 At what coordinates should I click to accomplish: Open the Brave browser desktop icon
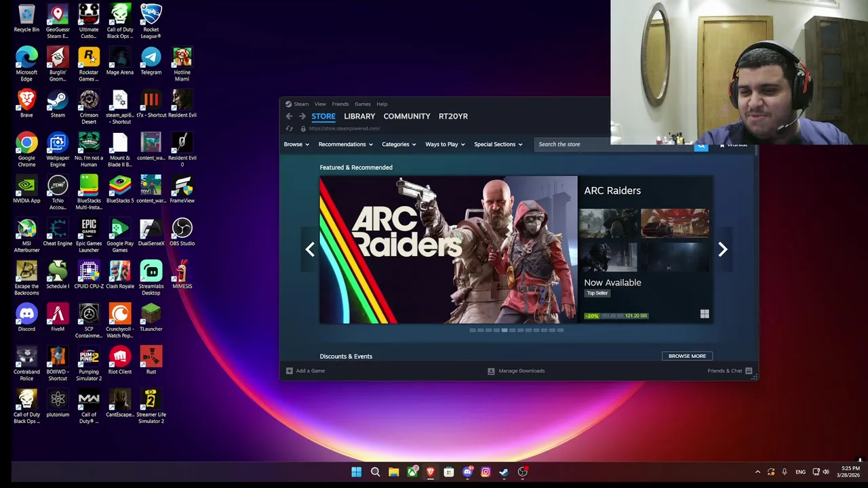[x=26, y=104]
